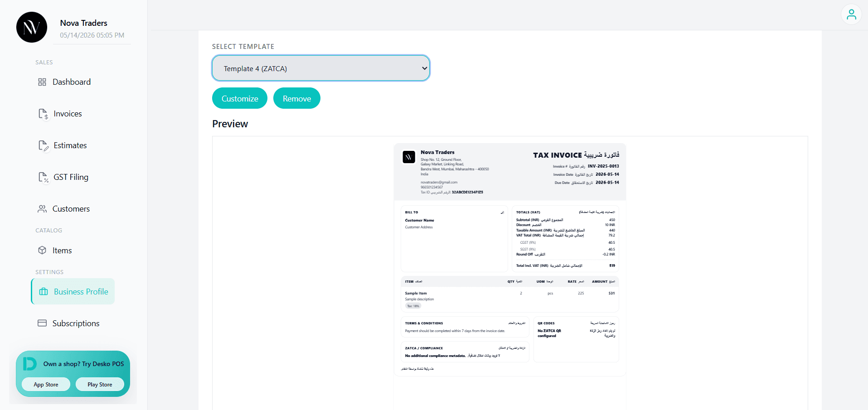
Task: Click the Tax ID 32ABCDE1234F1Z5 value
Action: (x=467, y=192)
